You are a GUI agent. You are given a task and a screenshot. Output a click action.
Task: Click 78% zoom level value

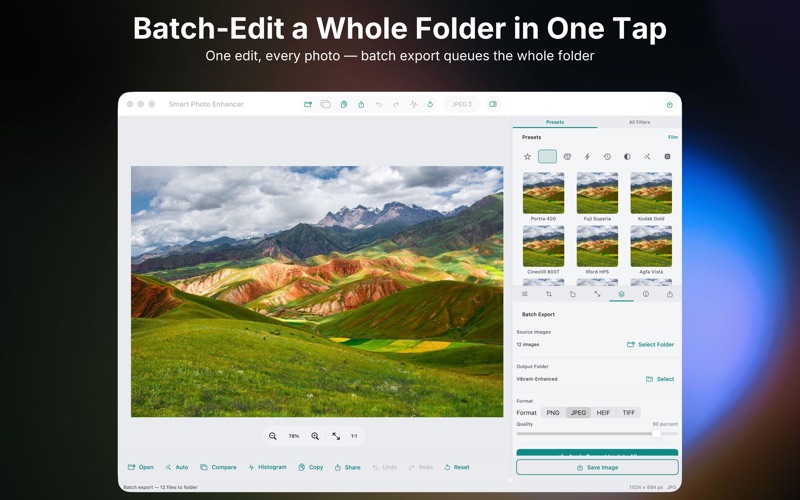tap(294, 436)
